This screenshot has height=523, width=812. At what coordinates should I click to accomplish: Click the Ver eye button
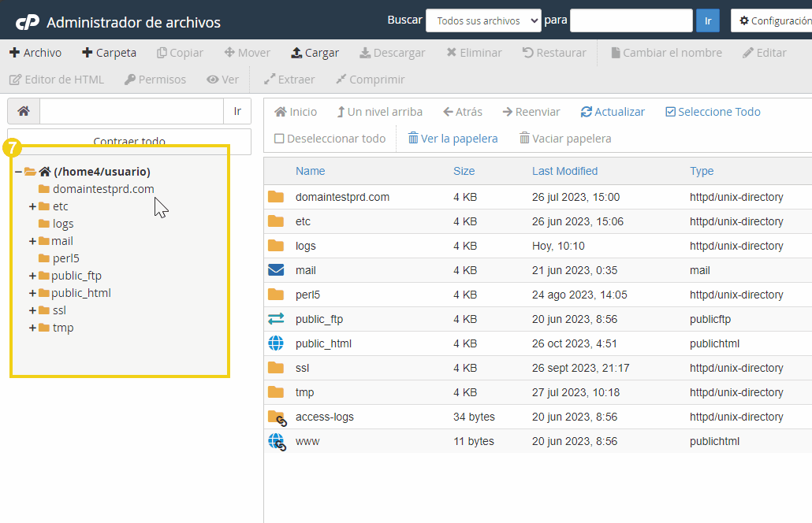point(222,80)
